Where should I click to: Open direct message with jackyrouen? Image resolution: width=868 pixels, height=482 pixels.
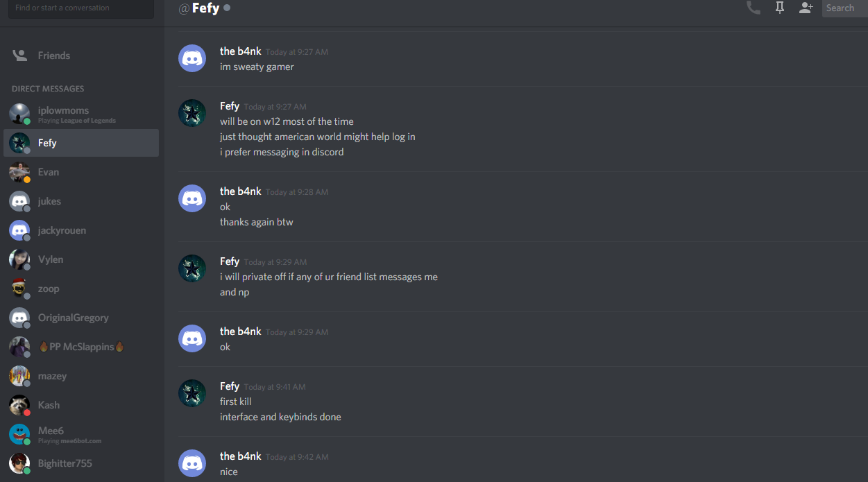tap(81, 230)
